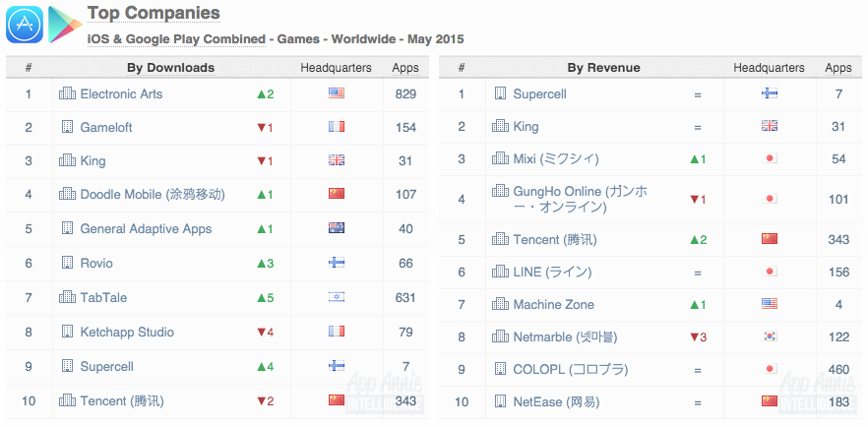Click the iOS App Store icon
This screenshot has width=868, height=427.
tap(25, 25)
